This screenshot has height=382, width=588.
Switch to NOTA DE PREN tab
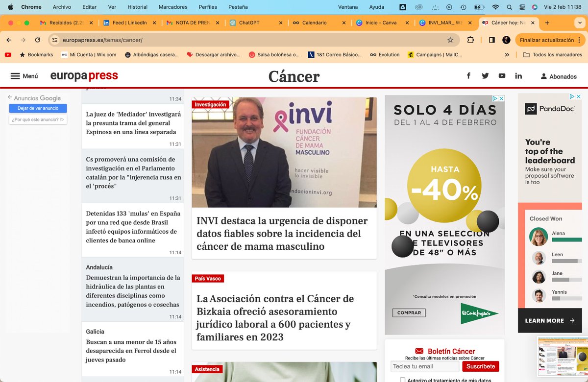coord(192,23)
